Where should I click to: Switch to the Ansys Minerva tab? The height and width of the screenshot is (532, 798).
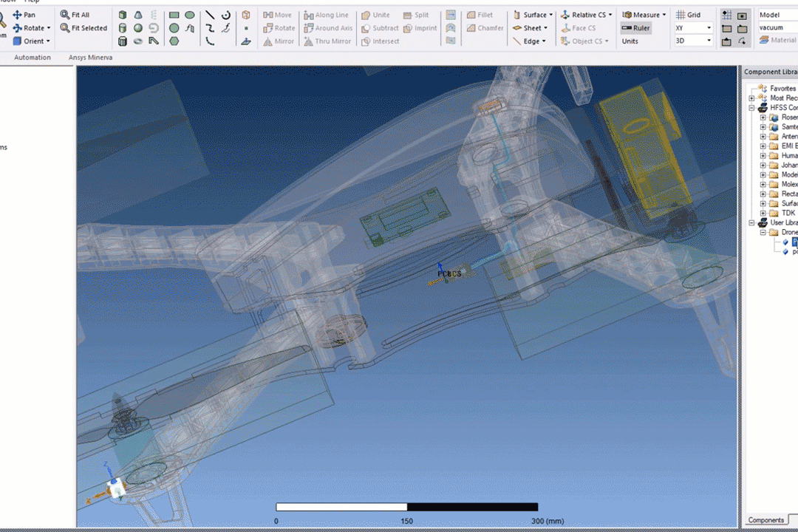tap(91, 58)
